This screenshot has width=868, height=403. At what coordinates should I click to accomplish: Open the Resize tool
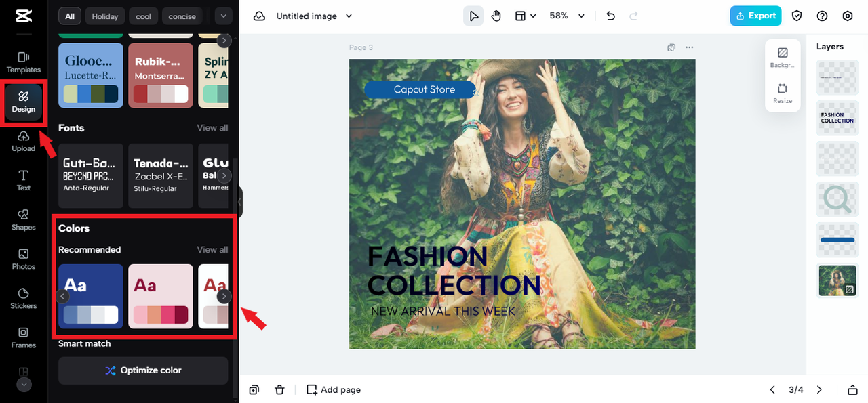[783, 93]
